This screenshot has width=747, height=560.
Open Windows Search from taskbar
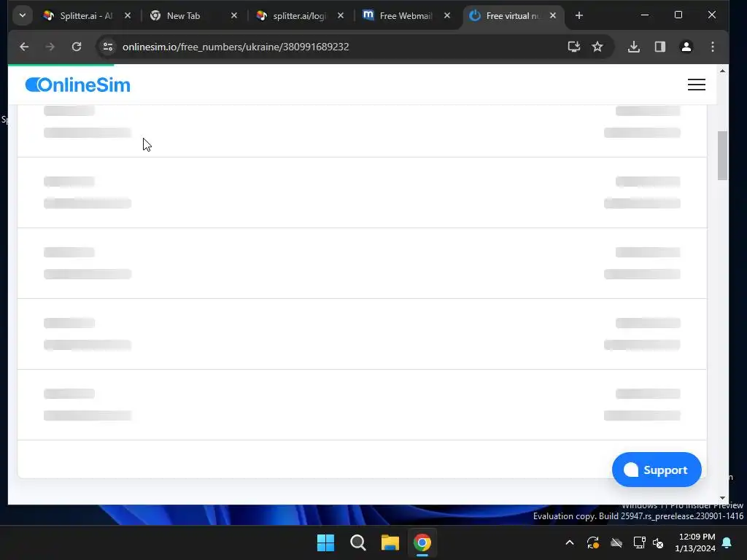pos(357,542)
